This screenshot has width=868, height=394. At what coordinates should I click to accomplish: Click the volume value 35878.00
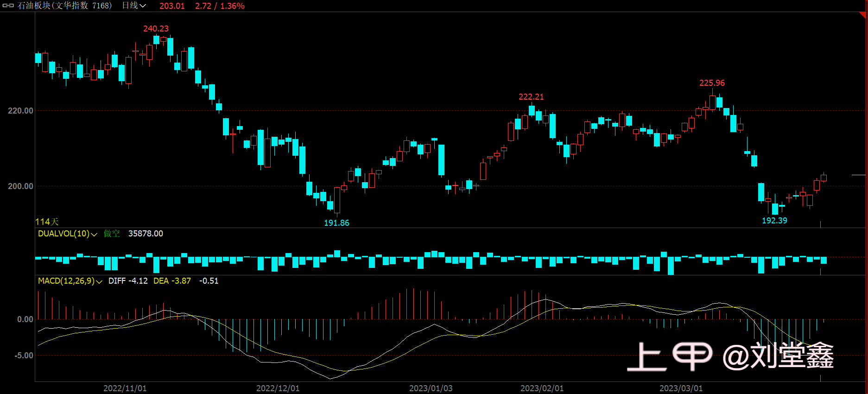(146, 234)
